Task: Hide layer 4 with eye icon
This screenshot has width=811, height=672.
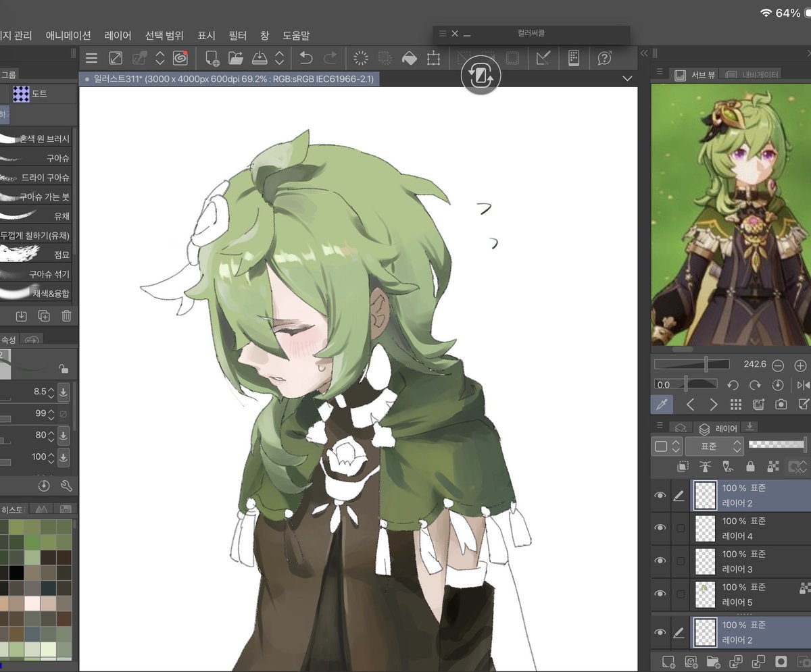Action: tap(660, 528)
